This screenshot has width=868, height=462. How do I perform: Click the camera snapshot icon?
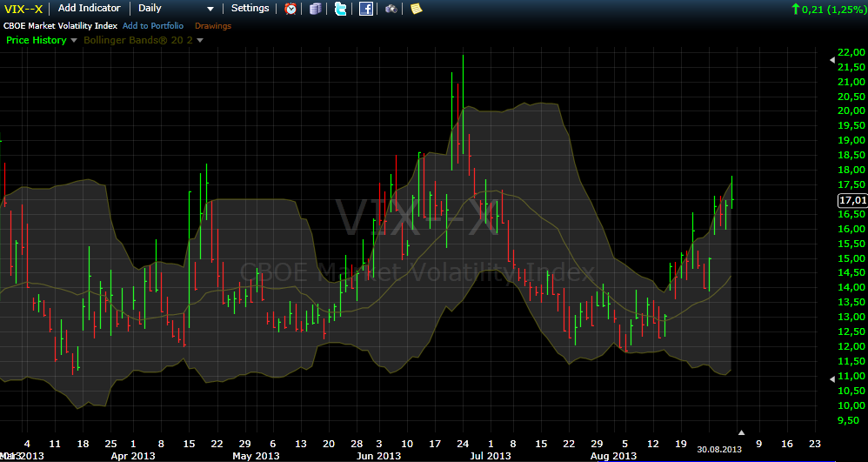[391, 9]
